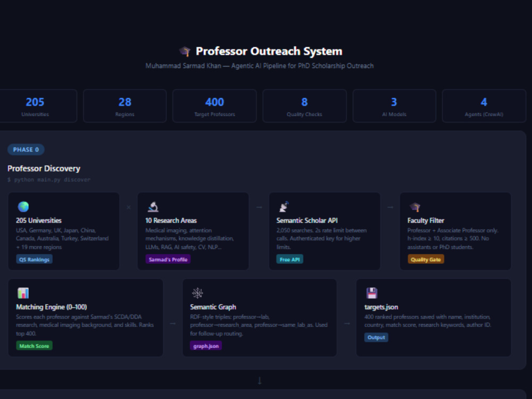Click the Match Score tag
This screenshot has height=399, width=532.
coord(34,346)
